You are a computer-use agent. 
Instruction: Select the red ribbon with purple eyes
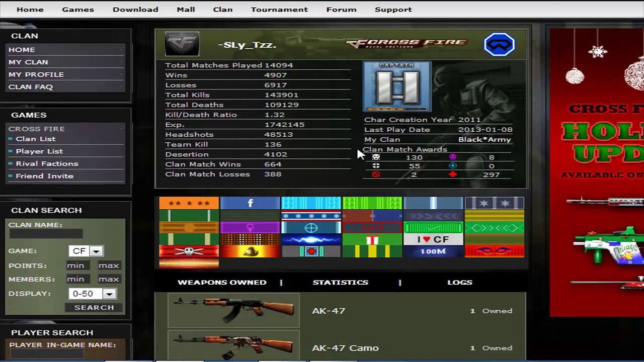(495, 251)
